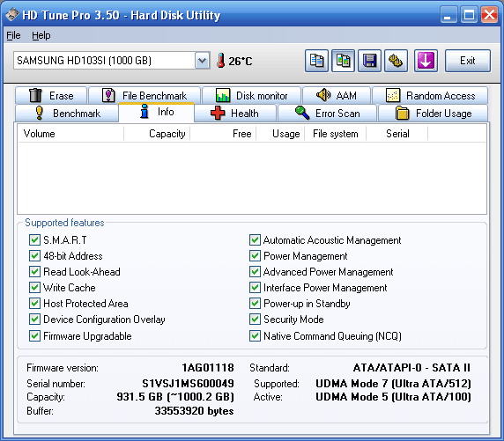Open the Help menu
This screenshot has height=441, width=504.
pyautogui.click(x=41, y=35)
